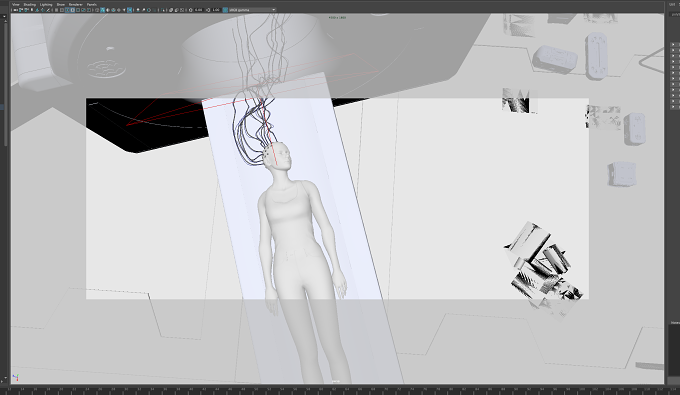Image resolution: width=680 pixels, height=395 pixels.
Task: Click the Lock Camera icon
Action: coord(21,10)
